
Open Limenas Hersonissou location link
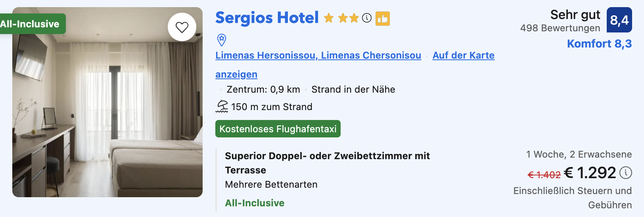pyautogui.click(x=318, y=55)
